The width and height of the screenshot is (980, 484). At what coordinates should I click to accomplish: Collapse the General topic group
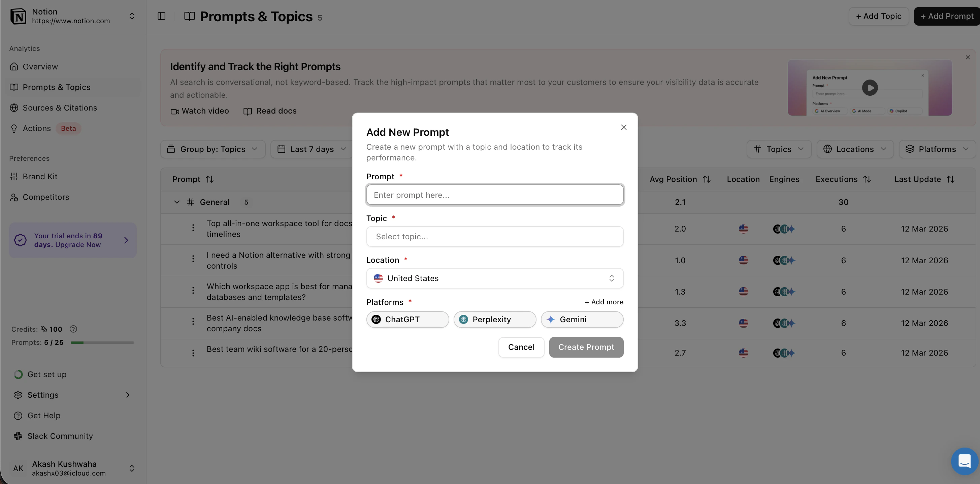tap(176, 202)
